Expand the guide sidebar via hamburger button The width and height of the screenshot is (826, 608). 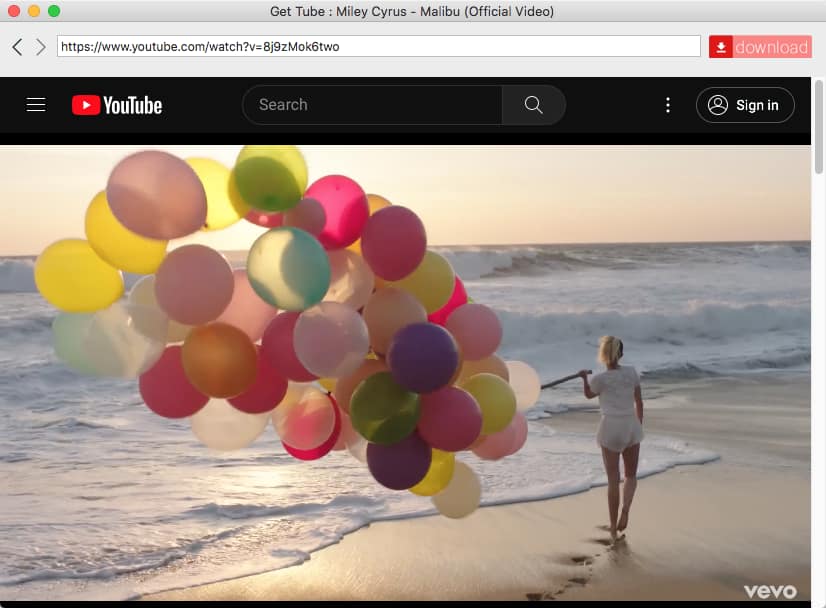coord(36,105)
